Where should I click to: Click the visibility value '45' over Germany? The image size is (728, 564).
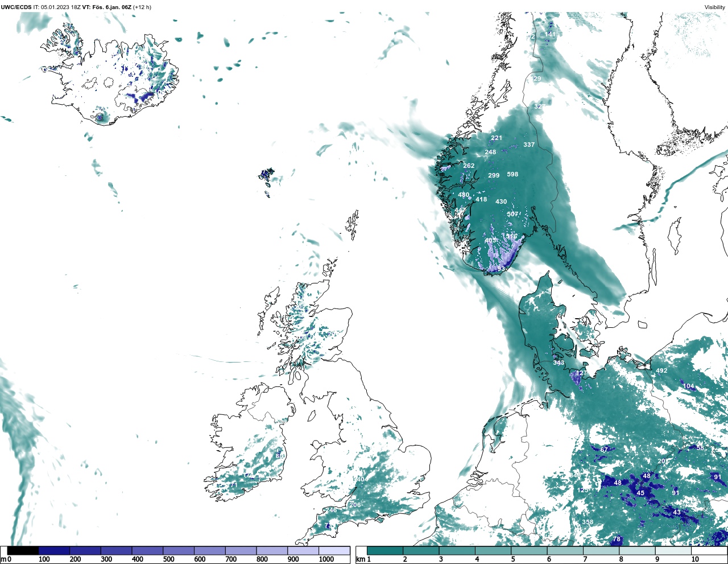coord(640,493)
